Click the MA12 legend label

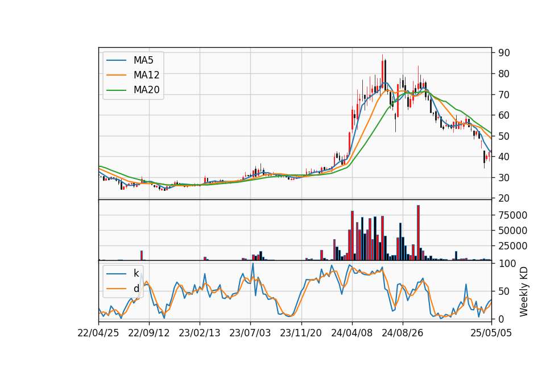point(146,75)
